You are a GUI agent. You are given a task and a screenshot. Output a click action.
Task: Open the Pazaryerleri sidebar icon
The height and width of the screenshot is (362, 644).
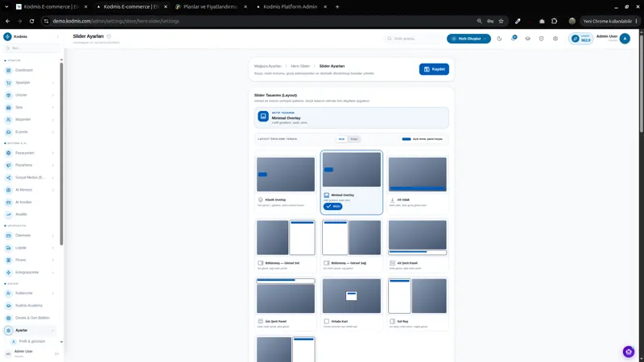click(x=9, y=153)
